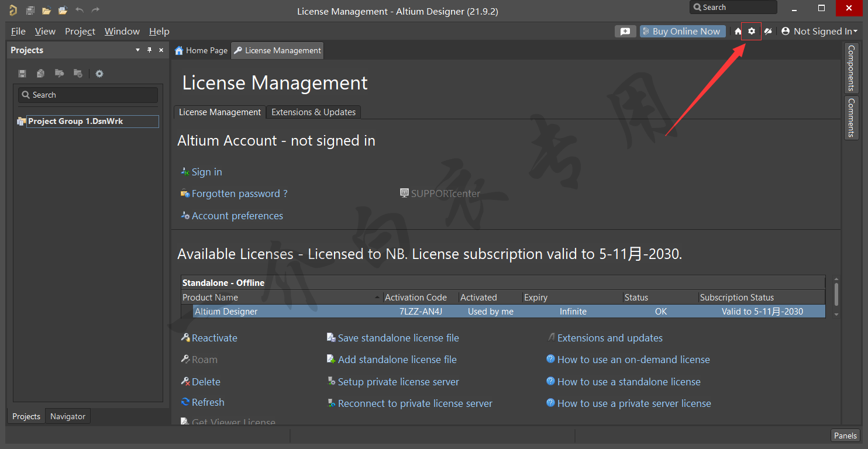Screen dimensions: 868x449
Task: Open the Components side panel
Action: [851, 68]
